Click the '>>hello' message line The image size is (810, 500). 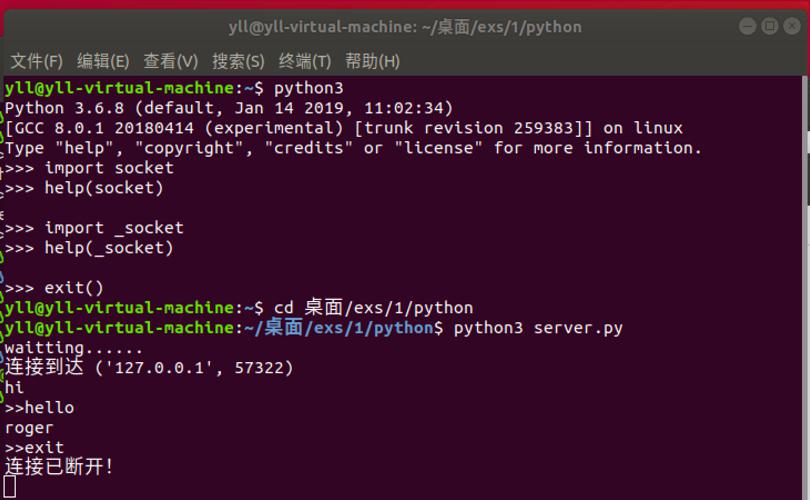[39, 408]
